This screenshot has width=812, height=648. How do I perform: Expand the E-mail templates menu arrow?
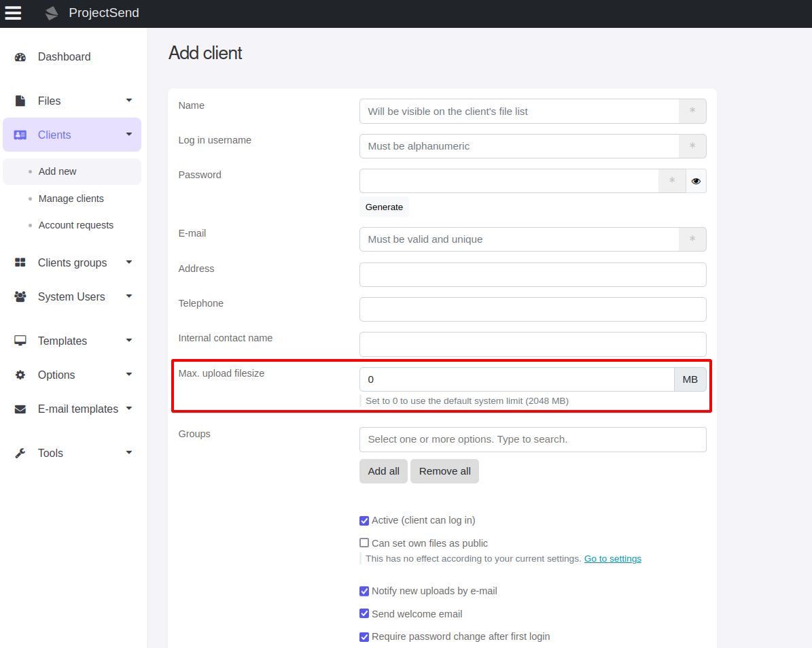click(129, 408)
